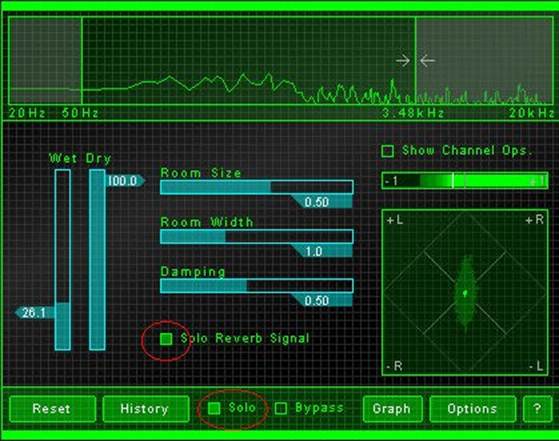Click the Wet level vertical slider
This screenshot has width=559, height=441.
[x=63, y=260]
